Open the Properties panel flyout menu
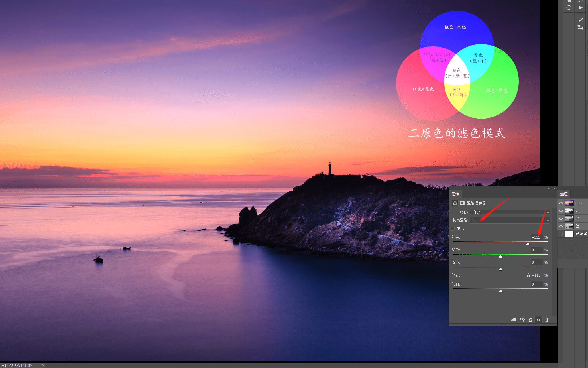The image size is (588, 368). tap(554, 194)
